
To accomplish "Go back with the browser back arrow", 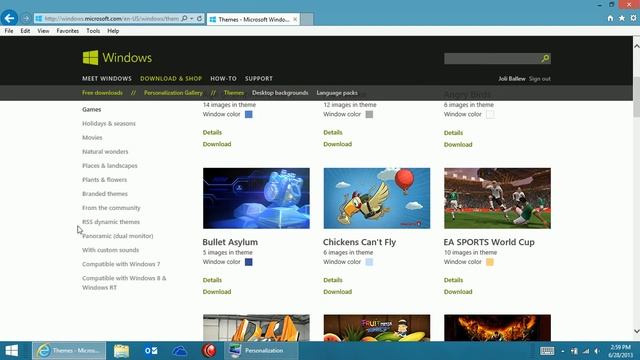I will [x=9, y=18].
